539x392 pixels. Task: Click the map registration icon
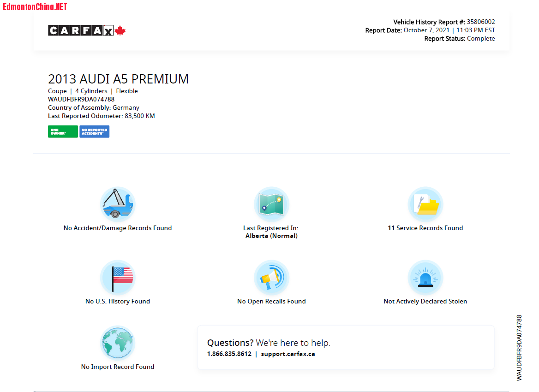coord(271,204)
